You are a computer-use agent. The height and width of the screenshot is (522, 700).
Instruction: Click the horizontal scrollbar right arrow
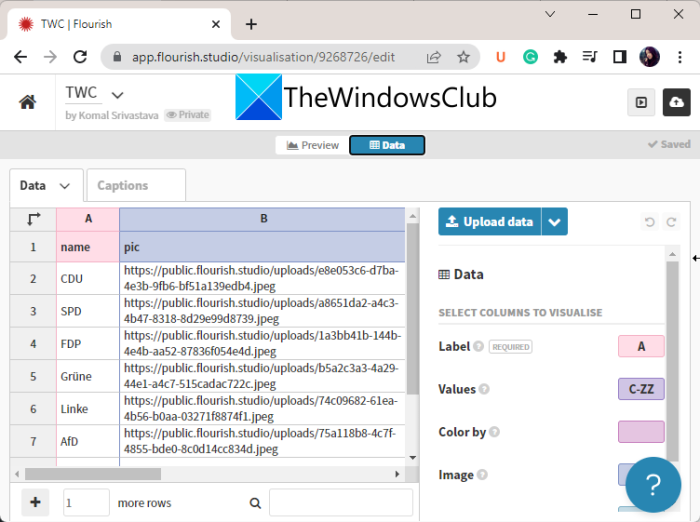397,474
